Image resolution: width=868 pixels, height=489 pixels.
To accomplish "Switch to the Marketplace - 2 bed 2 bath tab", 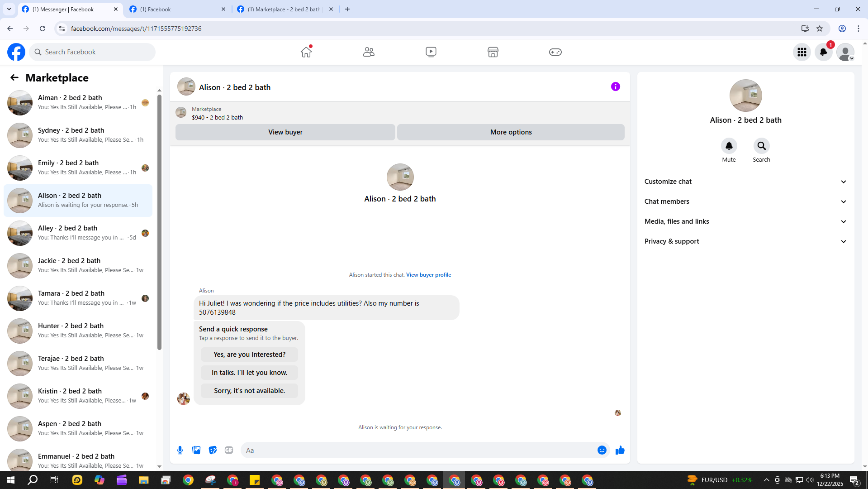I will click(284, 9).
